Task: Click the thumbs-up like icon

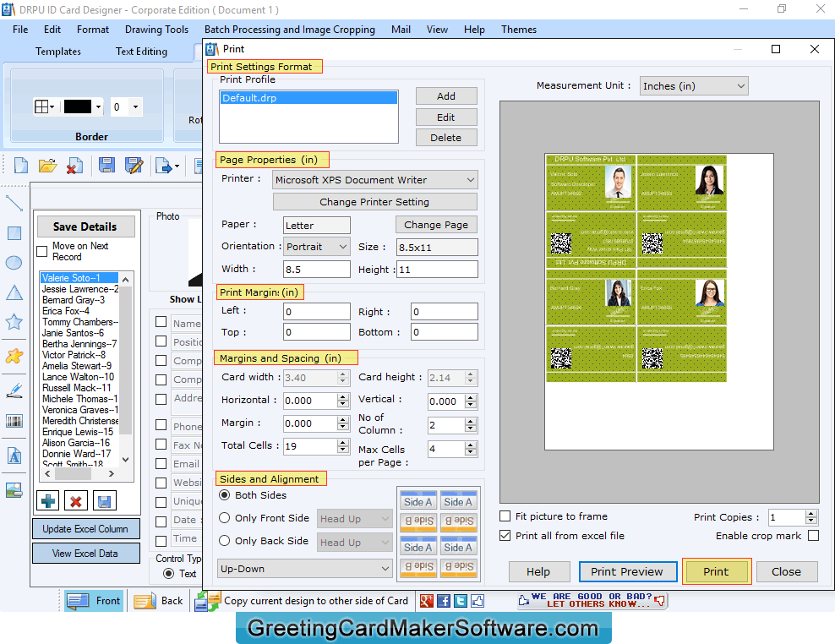Action: 478,601
